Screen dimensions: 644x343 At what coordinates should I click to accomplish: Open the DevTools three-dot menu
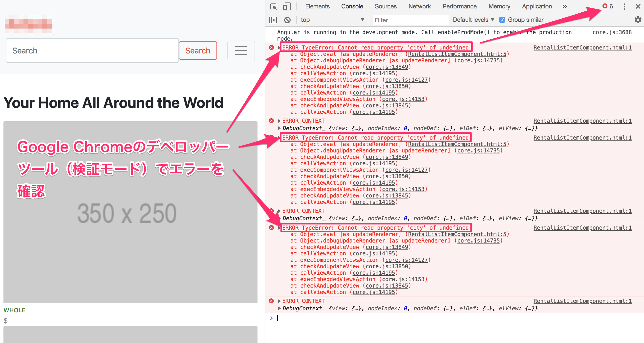tap(624, 6)
